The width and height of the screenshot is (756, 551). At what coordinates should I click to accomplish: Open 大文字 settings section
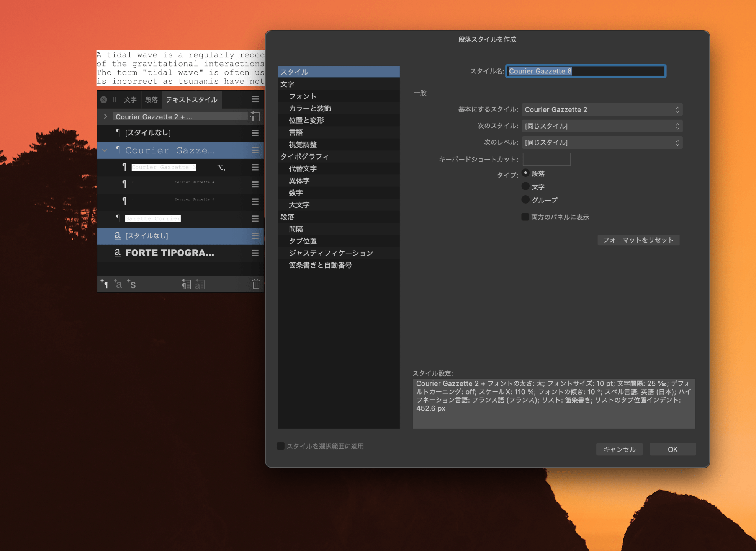tap(339, 205)
